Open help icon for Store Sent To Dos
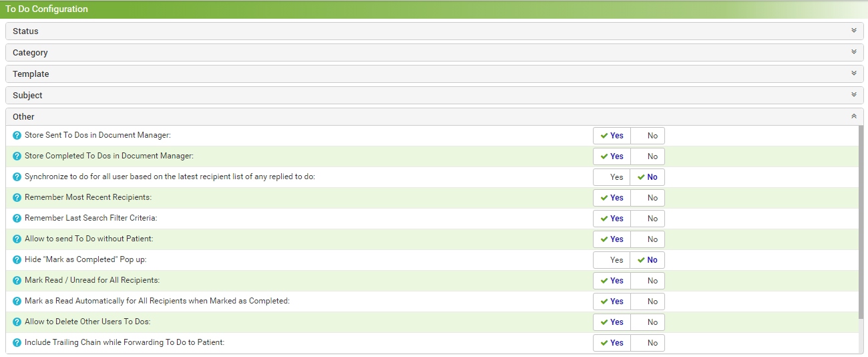 [x=17, y=136]
